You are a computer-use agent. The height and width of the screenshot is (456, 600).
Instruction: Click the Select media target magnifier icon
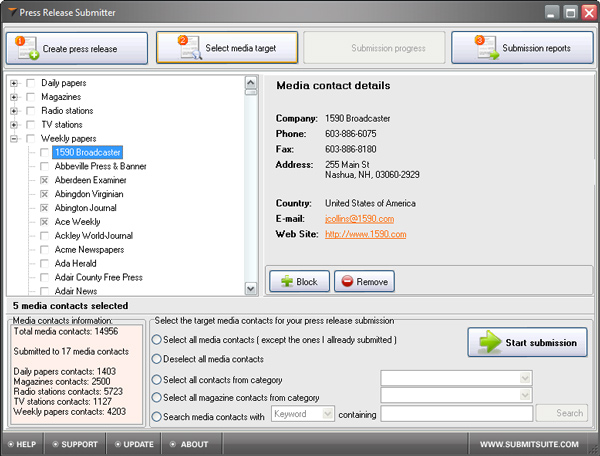[x=187, y=47]
